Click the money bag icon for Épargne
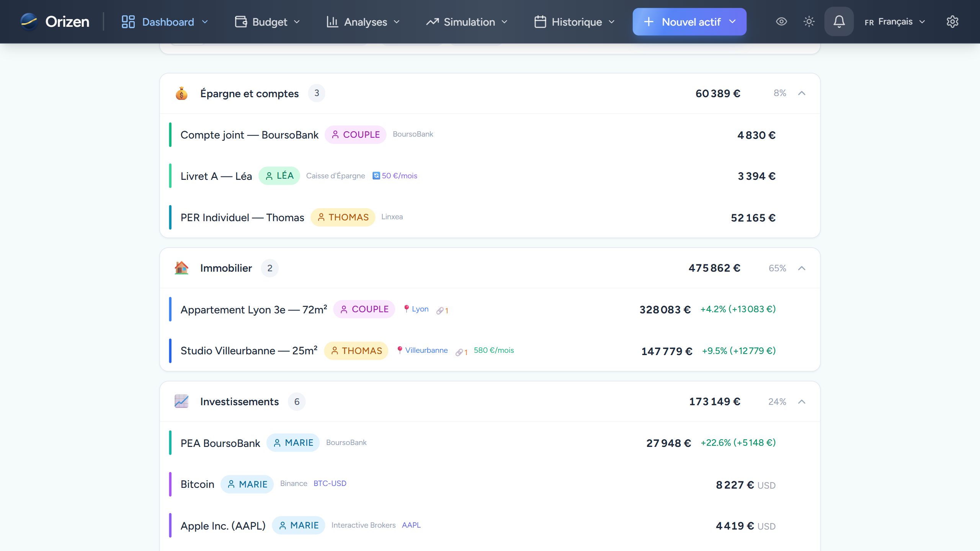 [181, 93]
